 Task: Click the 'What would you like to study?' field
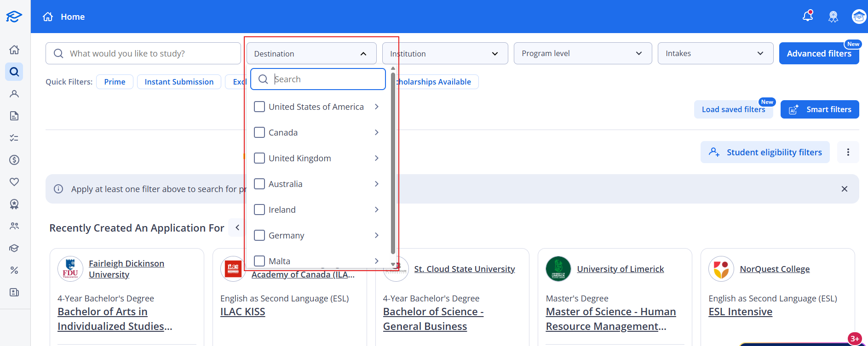click(143, 53)
